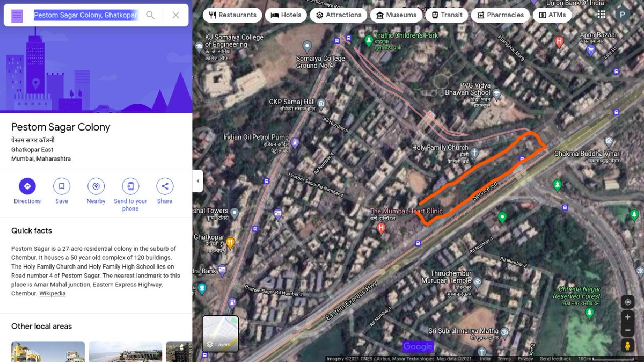Open the Layers map type switcher
This screenshot has height=362, width=644.
point(220,334)
